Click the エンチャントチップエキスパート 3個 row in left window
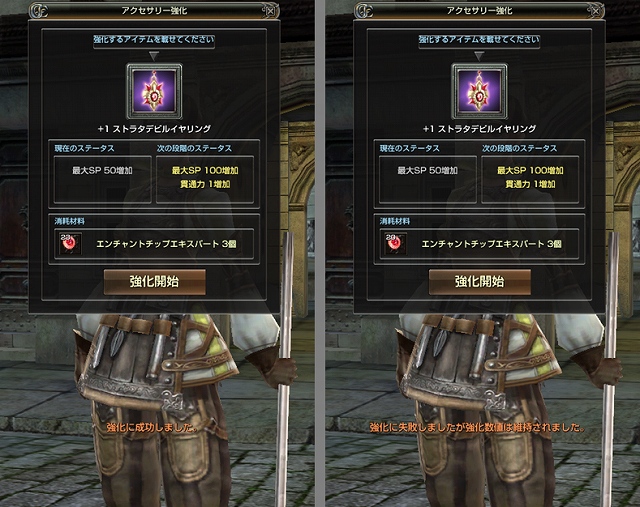 point(154,244)
